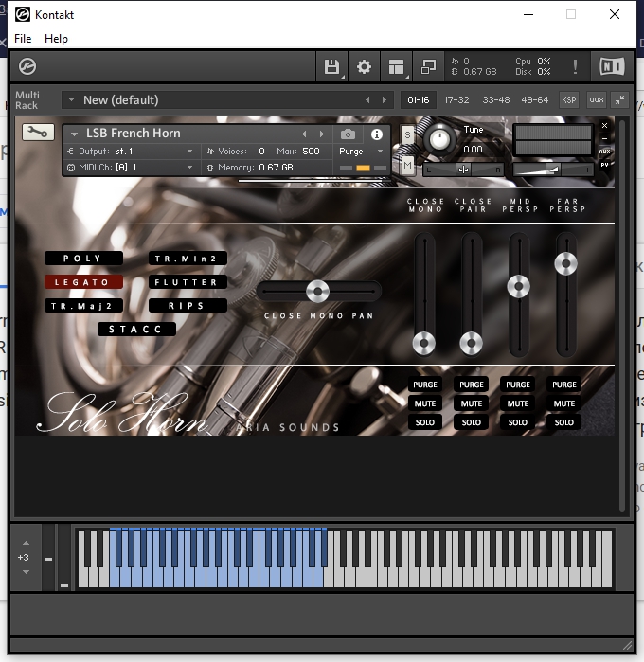Close the LSB French Horn instrument

tap(605, 125)
